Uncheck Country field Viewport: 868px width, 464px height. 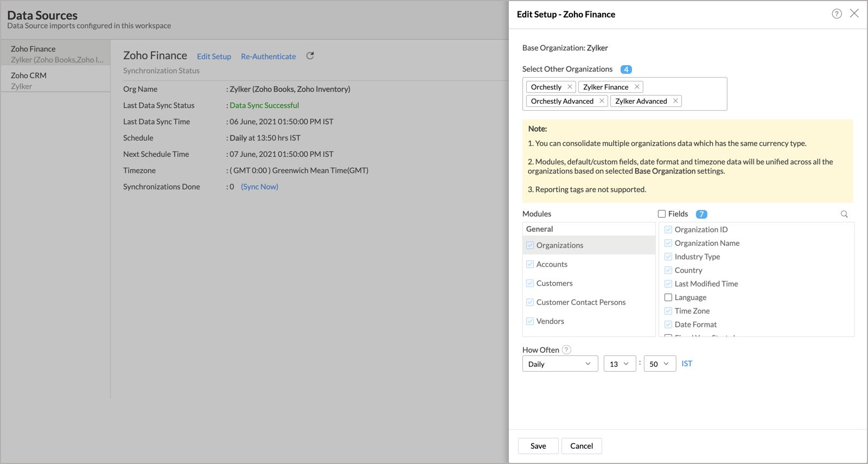click(668, 270)
